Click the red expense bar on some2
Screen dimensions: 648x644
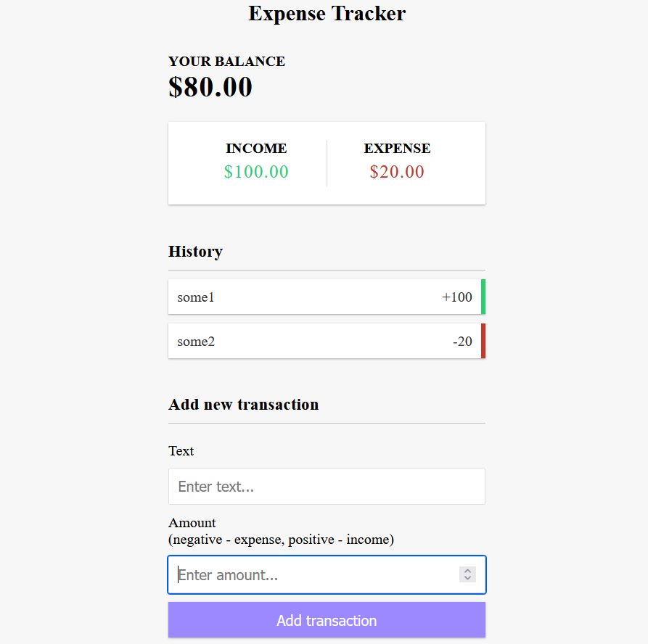(x=483, y=341)
